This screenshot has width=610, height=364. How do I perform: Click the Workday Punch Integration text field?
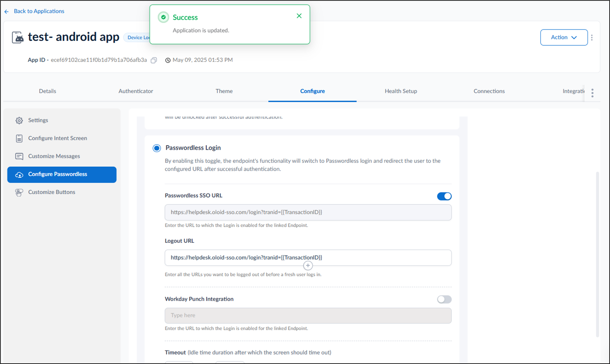308,315
